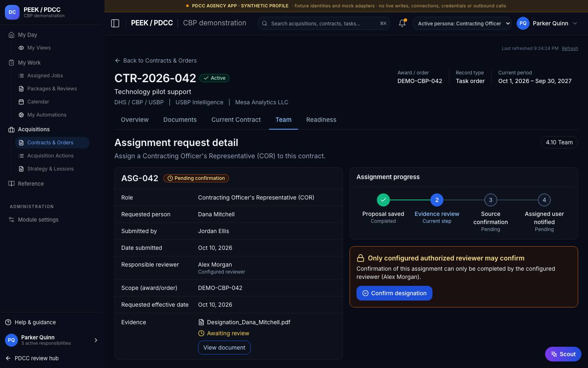Image resolution: width=588 pixels, height=368 pixels.
Task: Expand Parker Quinn responsibilities chevron in sidebar
Action: (96, 340)
